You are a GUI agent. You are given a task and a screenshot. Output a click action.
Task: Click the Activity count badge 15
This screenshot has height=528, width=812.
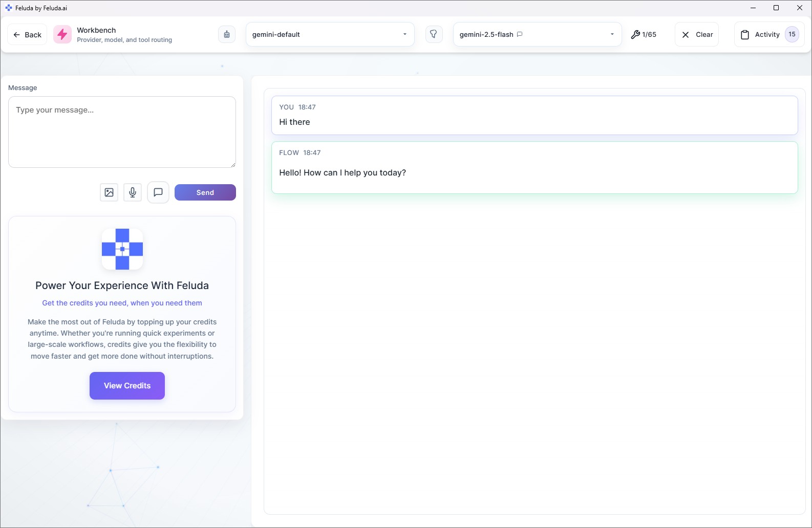(792, 34)
